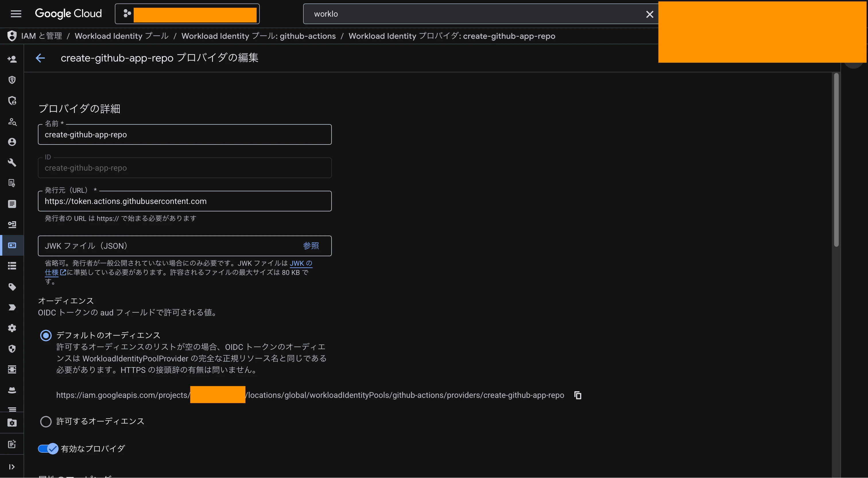The width and height of the screenshot is (868, 478).
Task: Open "Workload Identity プール: github-actions" breadcrumb
Action: (x=258, y=36)
